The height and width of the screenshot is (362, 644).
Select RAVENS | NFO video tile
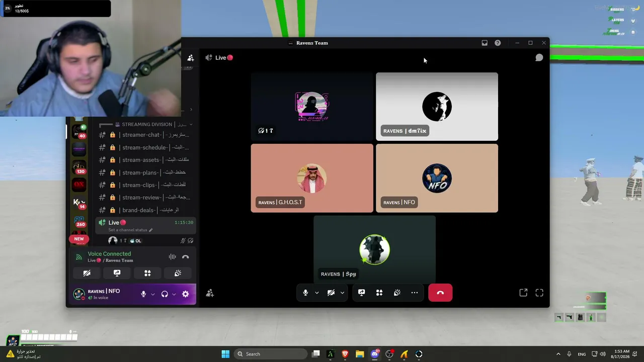tap(437, 178)
